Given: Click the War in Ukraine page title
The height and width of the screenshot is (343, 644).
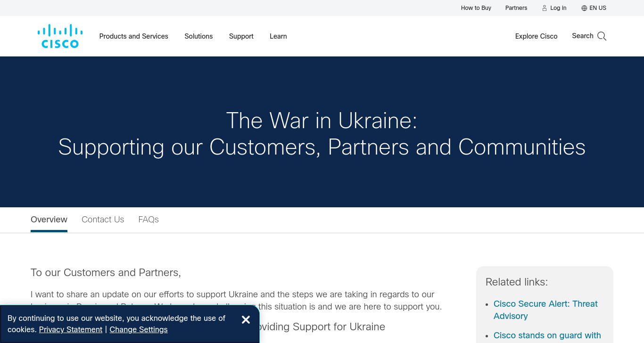Looking at the screenshot, I should 322,134.
